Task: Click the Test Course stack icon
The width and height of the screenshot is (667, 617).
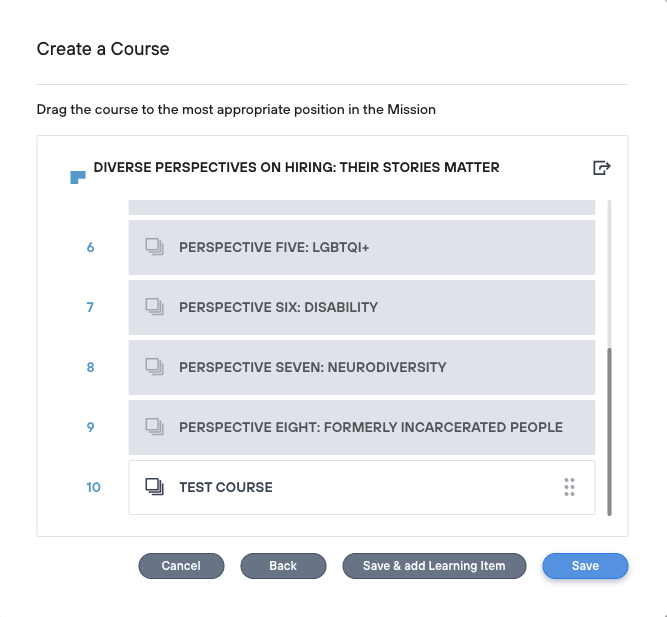Action: [x=154, y=487]
